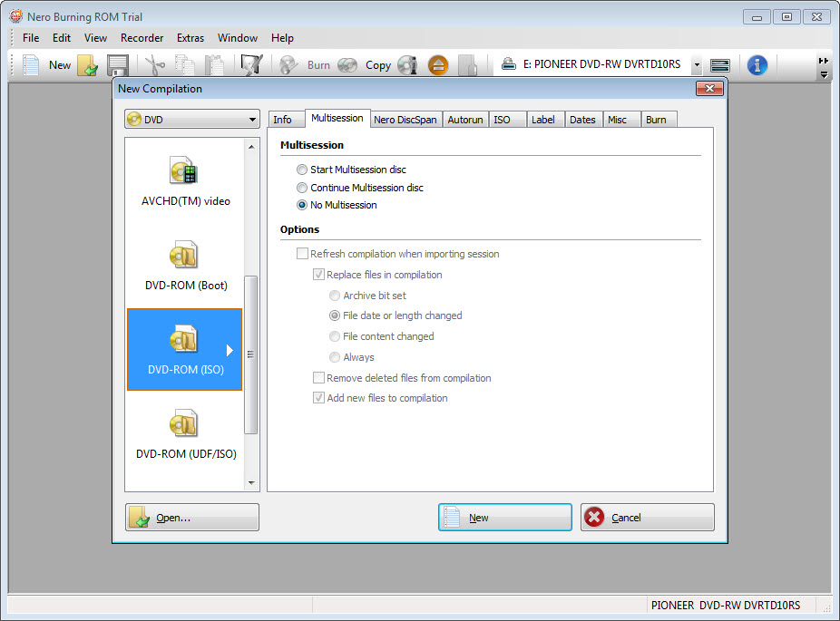The width and height of the screenshot is (840, 621).
Task: Toggle Add new files to compilation
Action: [318, 398]
